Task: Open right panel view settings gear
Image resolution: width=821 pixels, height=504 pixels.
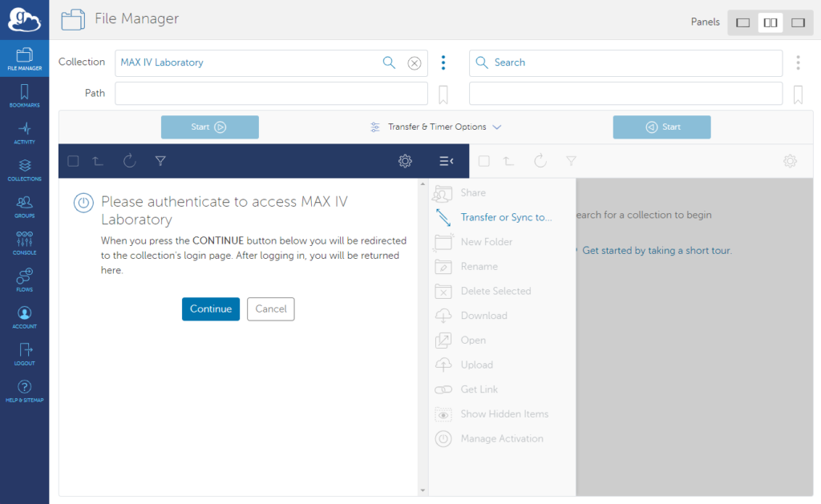Action: pyautogui.click(x=790, y=161)
